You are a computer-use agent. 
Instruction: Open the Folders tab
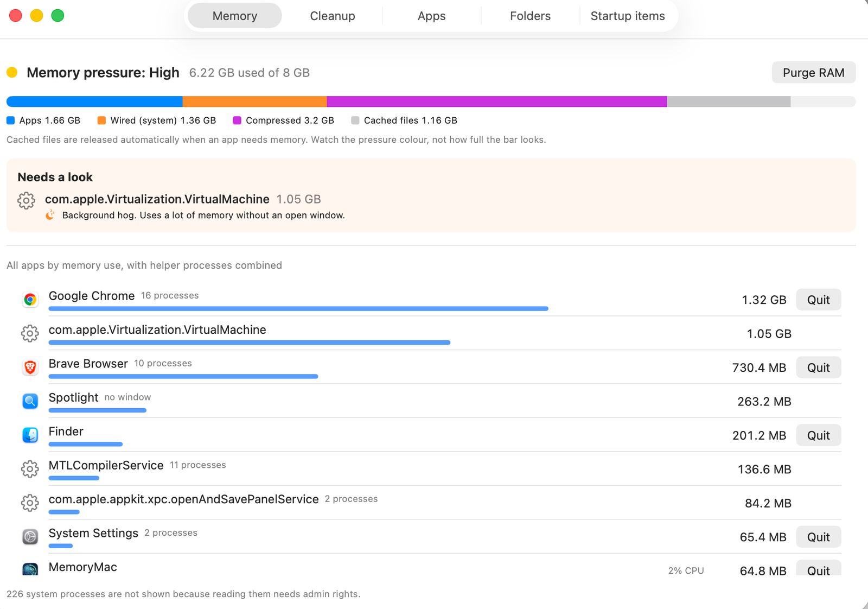click(531, 16)
